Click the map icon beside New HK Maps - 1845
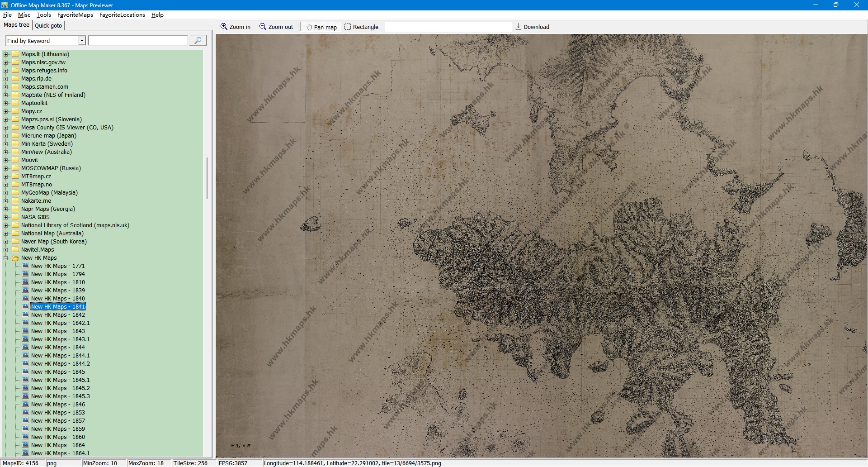Viewport: 868px width, 467px height. click(25, 372)
